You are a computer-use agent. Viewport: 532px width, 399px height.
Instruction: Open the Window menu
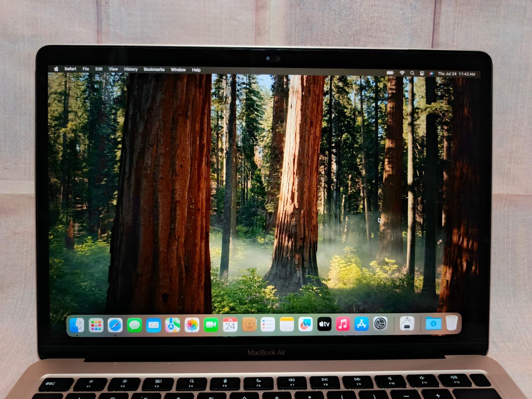click(178, 70)
